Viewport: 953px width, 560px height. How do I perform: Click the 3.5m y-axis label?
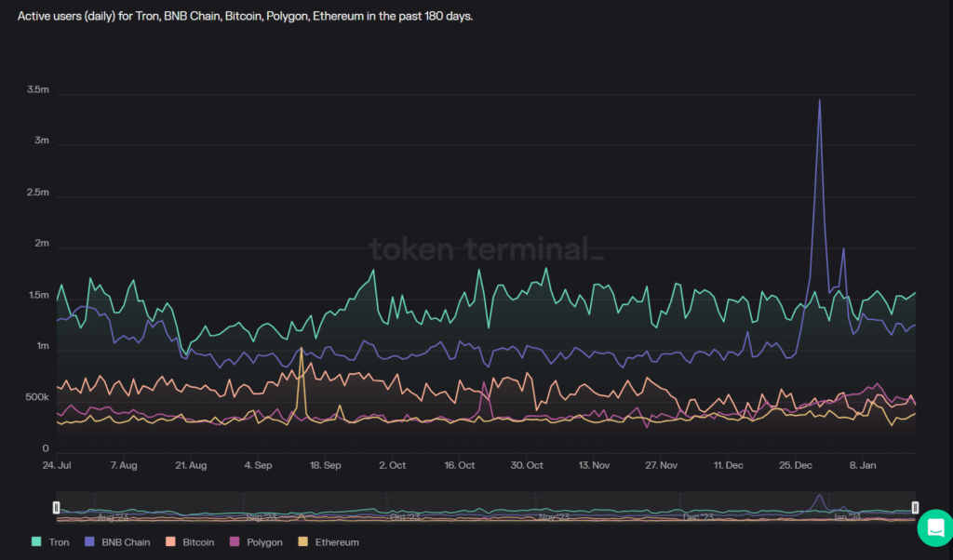click(x=38, y=89)
